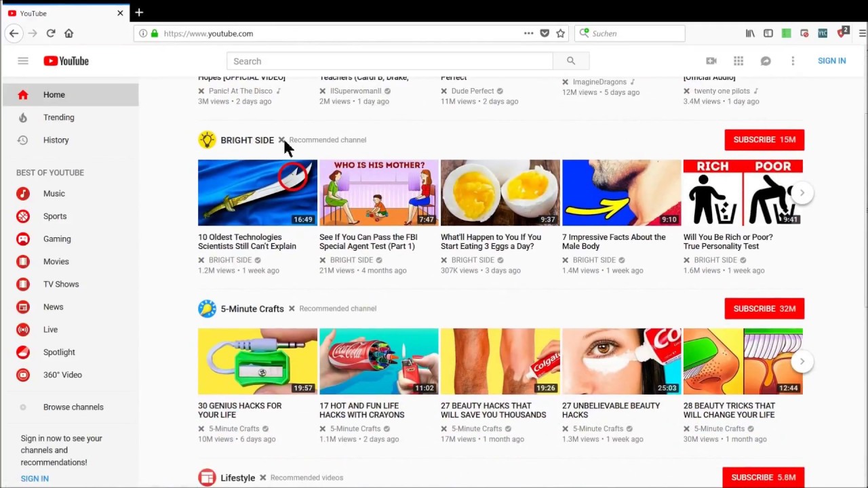Viewport: 868px width, 488px height.
Task: Go back with the browser back arrow
Action: pos(14,33)
